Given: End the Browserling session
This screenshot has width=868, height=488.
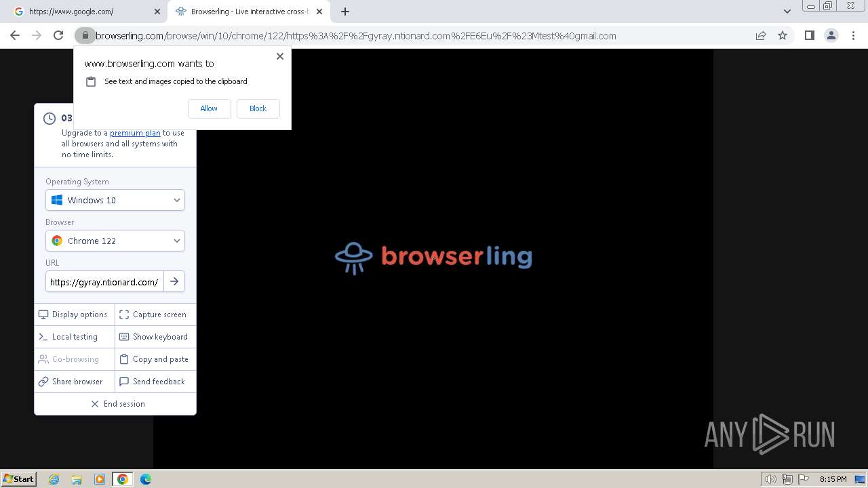Looking at the screenshot, I should 115,404.
